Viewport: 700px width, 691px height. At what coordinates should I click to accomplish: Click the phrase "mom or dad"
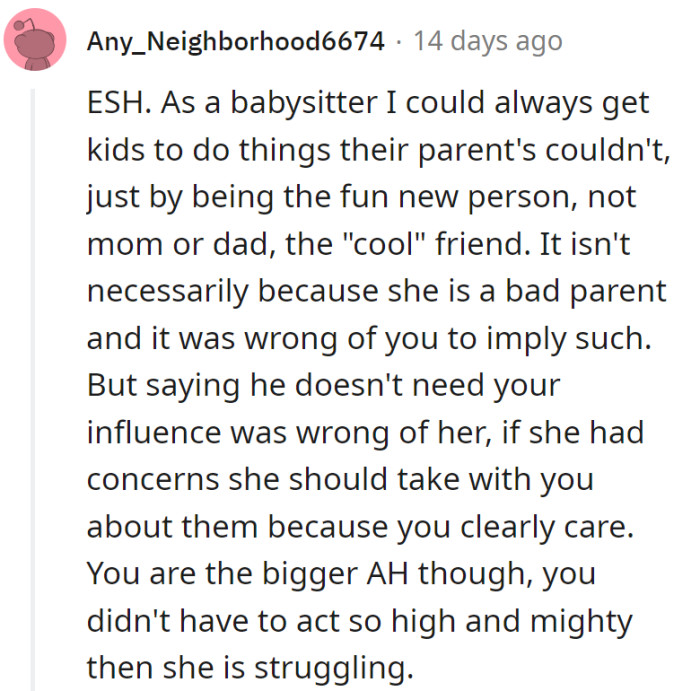(x=169, y=242)
